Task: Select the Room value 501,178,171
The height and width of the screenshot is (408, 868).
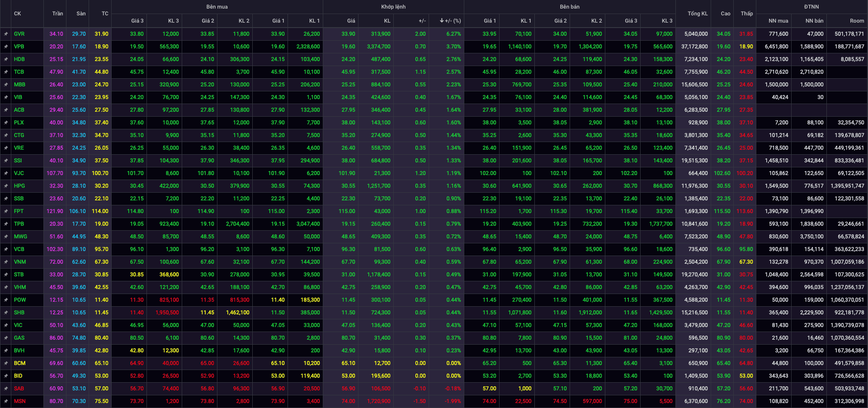Action: 849,34
